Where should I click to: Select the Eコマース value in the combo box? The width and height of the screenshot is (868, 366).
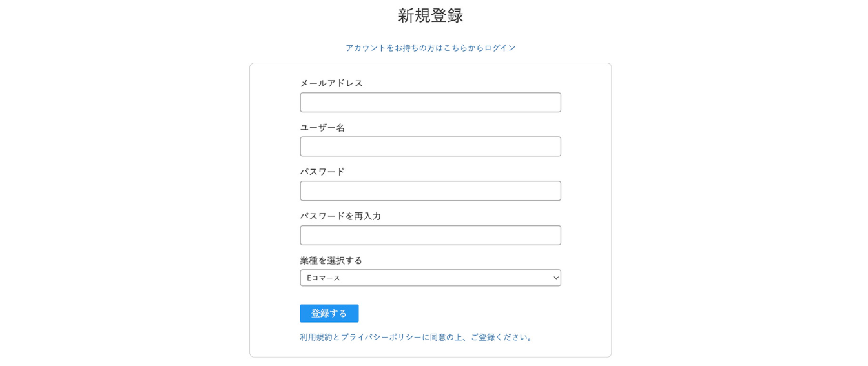click(x=324, y=278)
